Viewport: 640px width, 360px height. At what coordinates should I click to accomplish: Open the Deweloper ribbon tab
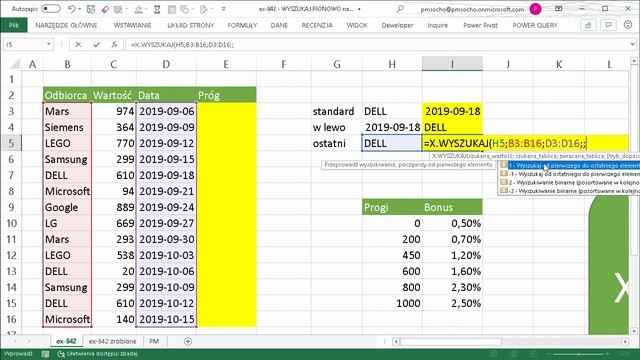[397, 25]
